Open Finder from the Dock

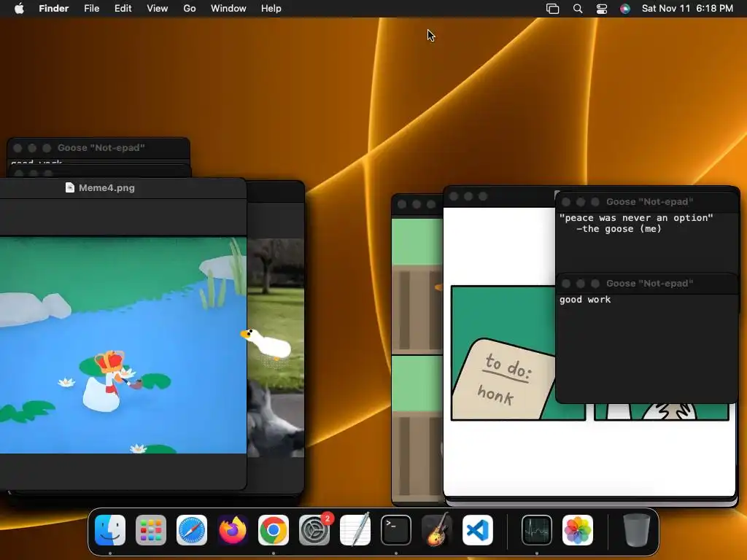[x=110, y=530]
